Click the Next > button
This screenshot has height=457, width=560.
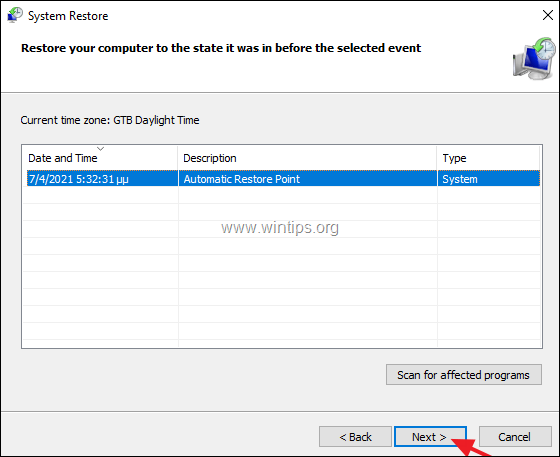tap(430, 436)
